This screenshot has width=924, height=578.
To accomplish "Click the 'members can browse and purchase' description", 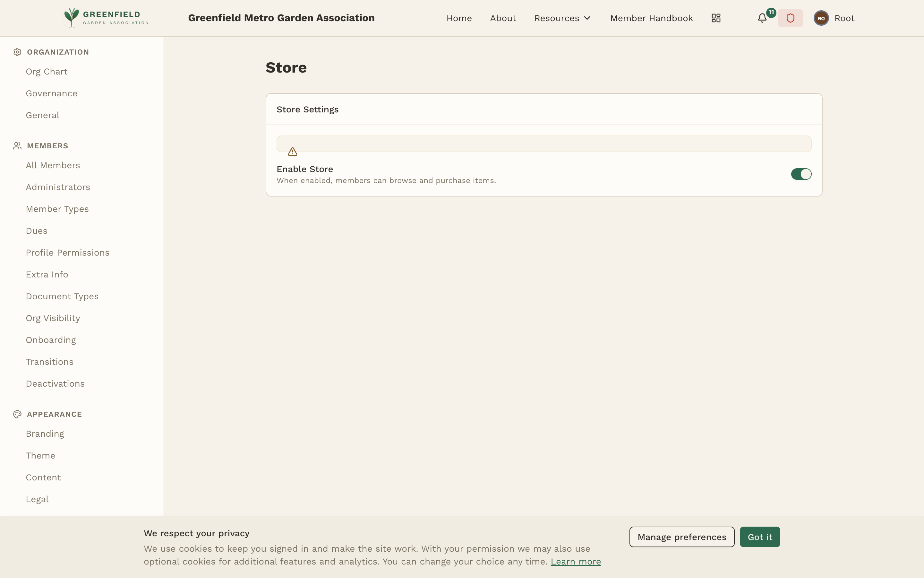I will 386,180.
